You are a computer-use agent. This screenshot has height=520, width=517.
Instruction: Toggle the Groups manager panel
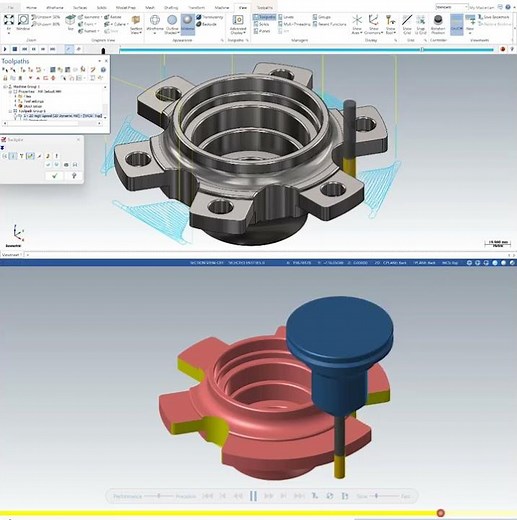click(322, 17)
